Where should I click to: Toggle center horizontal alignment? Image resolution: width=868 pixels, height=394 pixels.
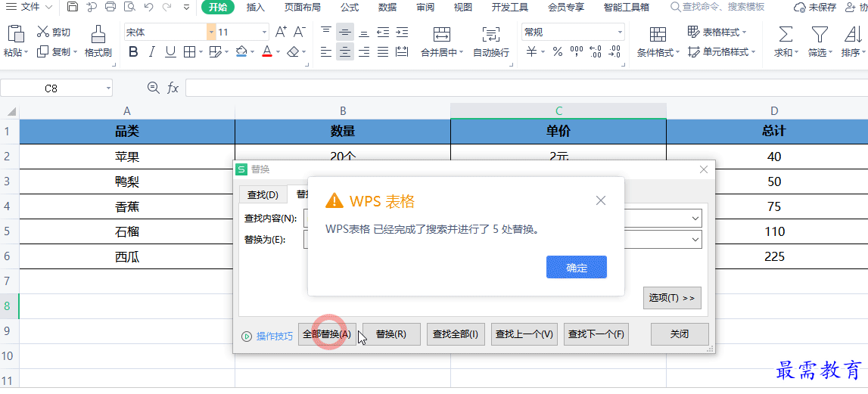pyautogui.click(x=345, y=52)
